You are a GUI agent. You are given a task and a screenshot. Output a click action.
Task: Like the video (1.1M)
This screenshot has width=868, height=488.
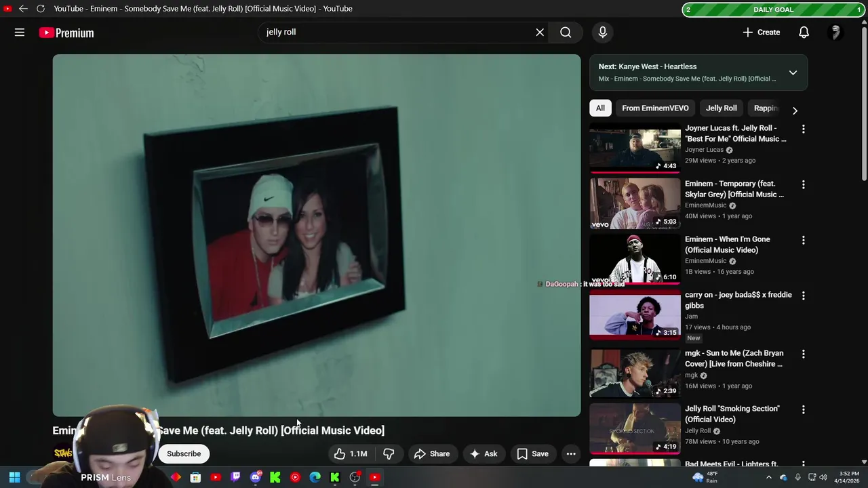351,454
